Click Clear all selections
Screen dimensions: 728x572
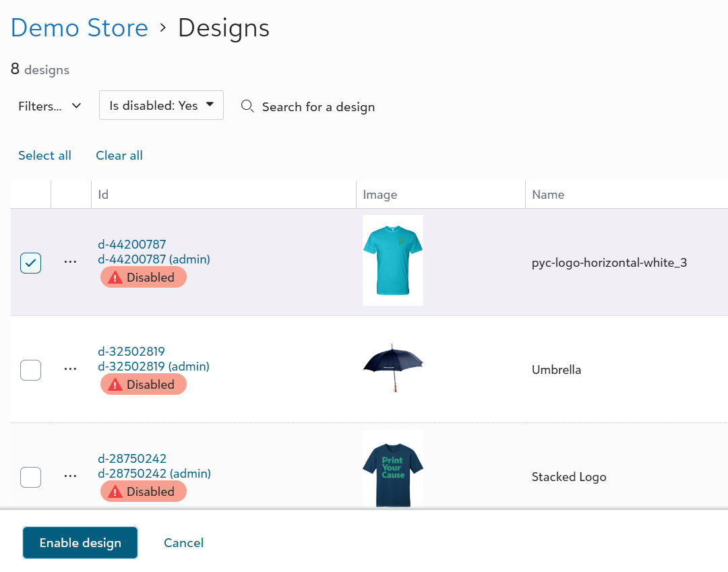119,156
